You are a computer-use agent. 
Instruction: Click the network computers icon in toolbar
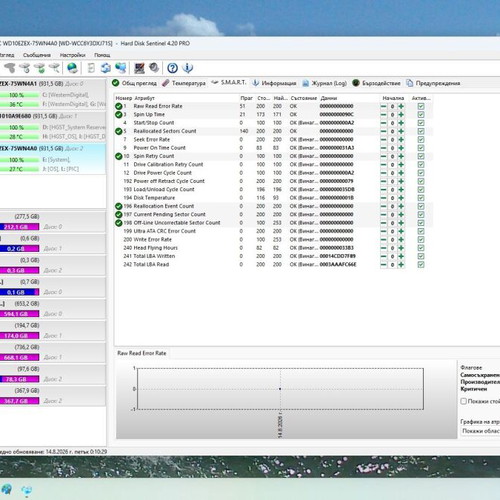tap(121, 68)
